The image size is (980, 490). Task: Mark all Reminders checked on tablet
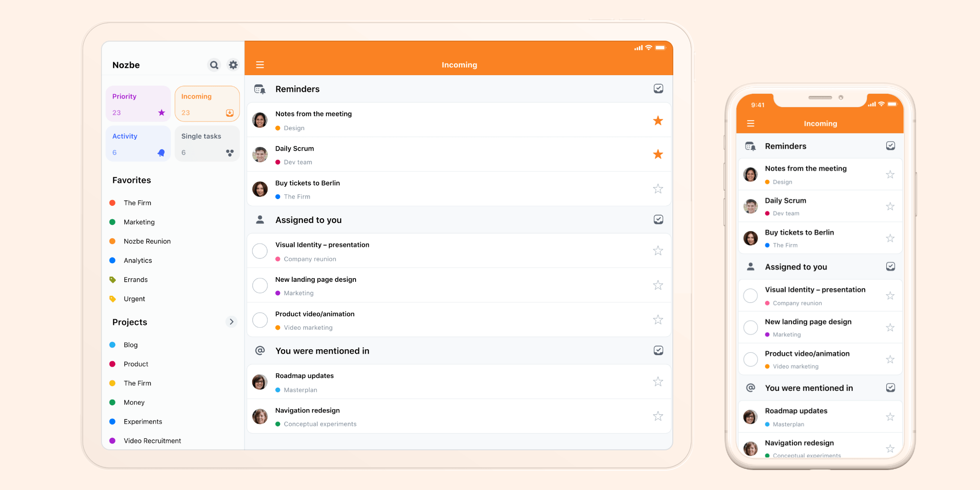tap(658, 89)
